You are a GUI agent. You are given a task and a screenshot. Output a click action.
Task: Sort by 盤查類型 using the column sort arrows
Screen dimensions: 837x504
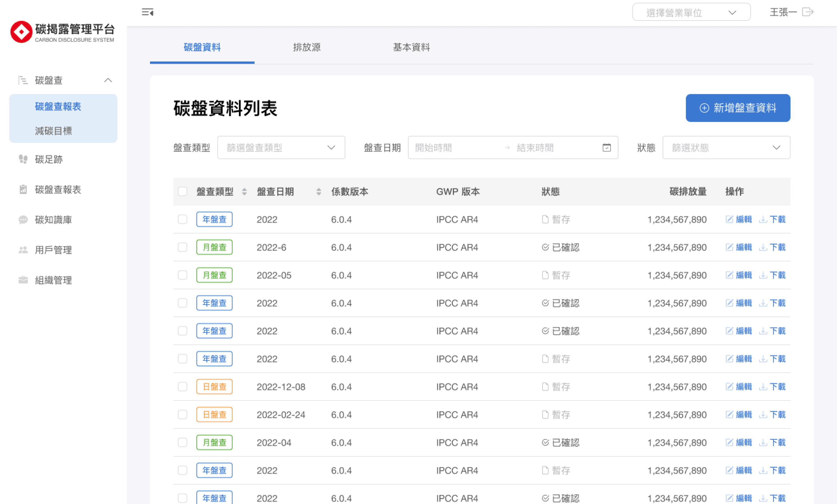click(x=244, y=191)
